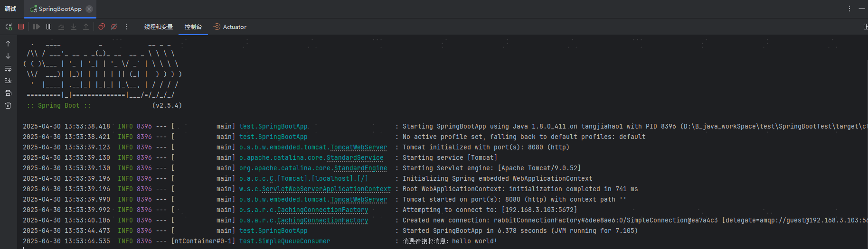Open the Actuator tab
This screenshot has height=249, width=868.
[x=230, y=27]
